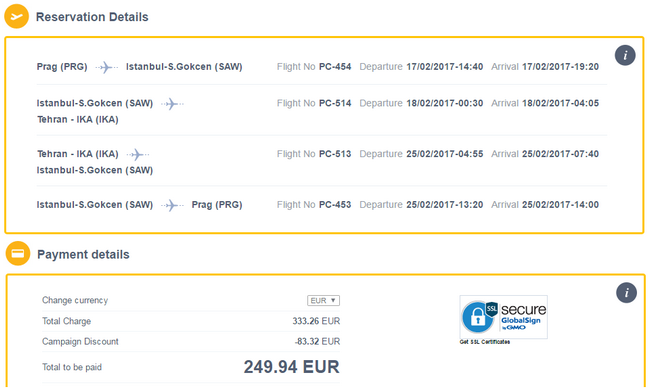Open the EUR currency dropdown

pos(323,301)
